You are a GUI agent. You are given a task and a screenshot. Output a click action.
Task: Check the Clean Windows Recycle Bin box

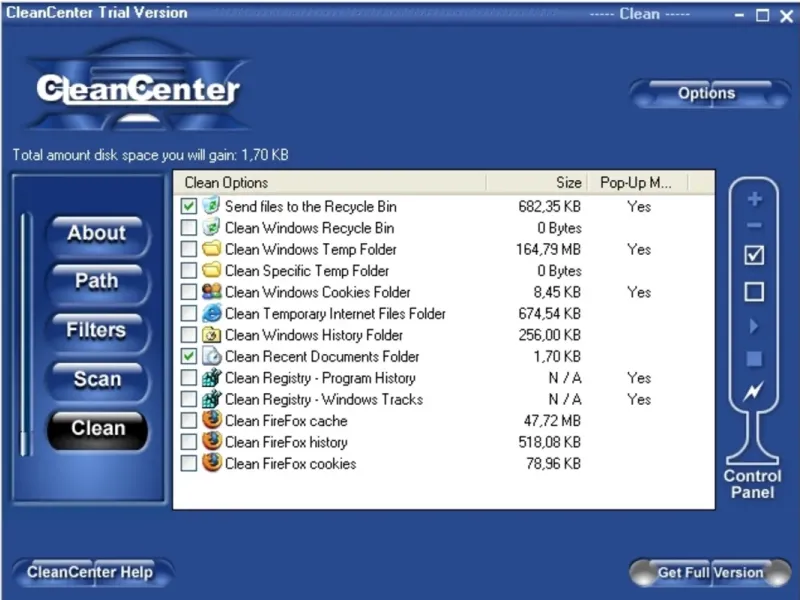pos(189,228)
